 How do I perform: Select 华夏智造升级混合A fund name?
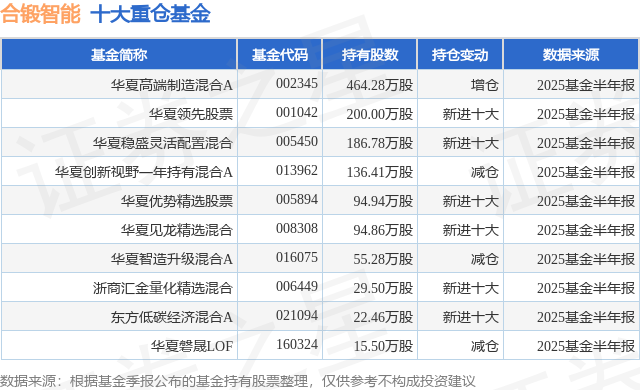tap(171, 259)
